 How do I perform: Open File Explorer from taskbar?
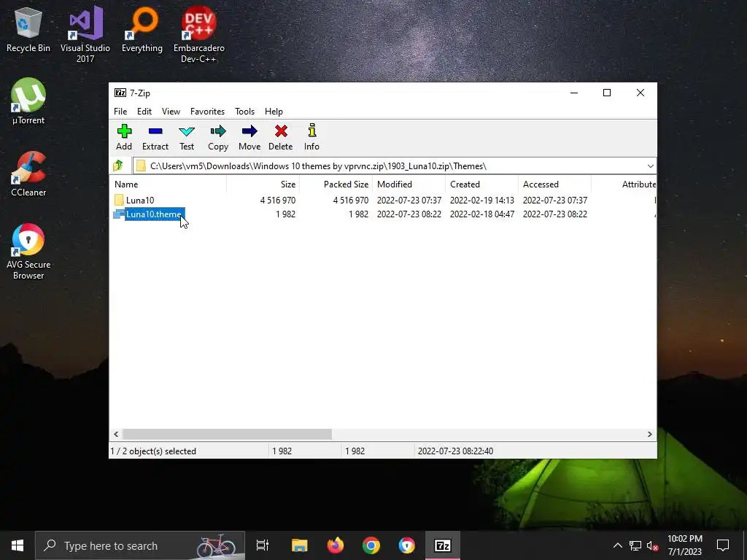(x=300, y=545)
